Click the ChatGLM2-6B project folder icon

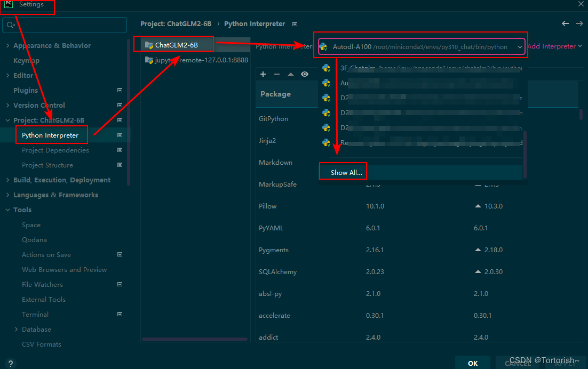coord(149,45)
